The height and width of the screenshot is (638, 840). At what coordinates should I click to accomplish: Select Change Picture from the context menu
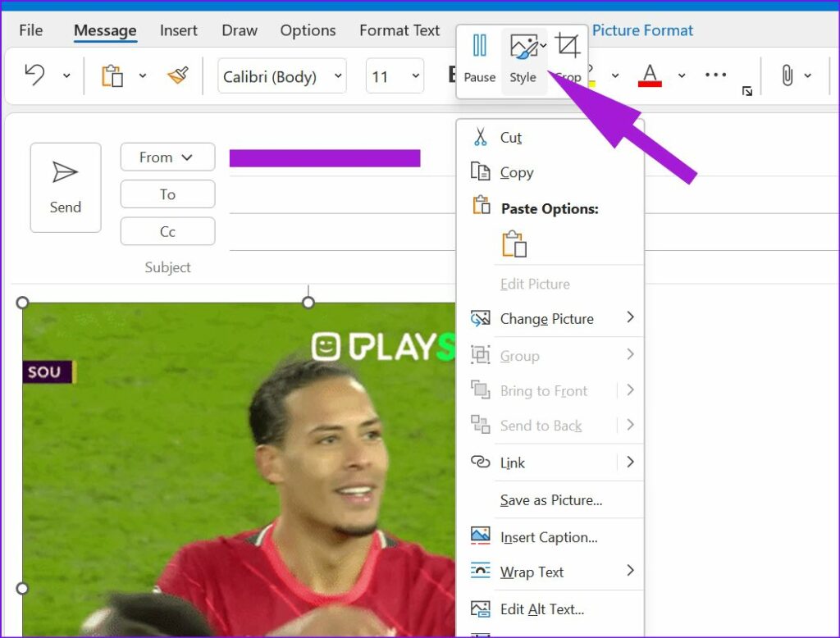point(548,319)
